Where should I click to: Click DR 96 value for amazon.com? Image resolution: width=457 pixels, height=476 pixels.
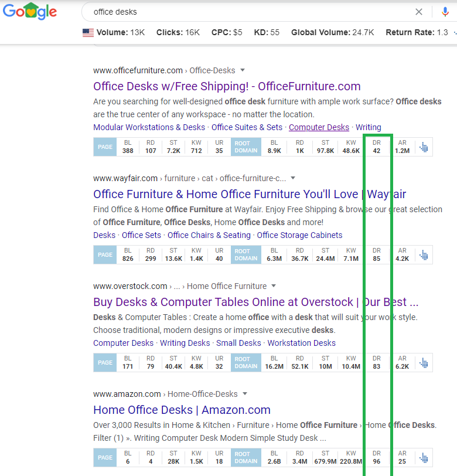[x=377, y=461]
